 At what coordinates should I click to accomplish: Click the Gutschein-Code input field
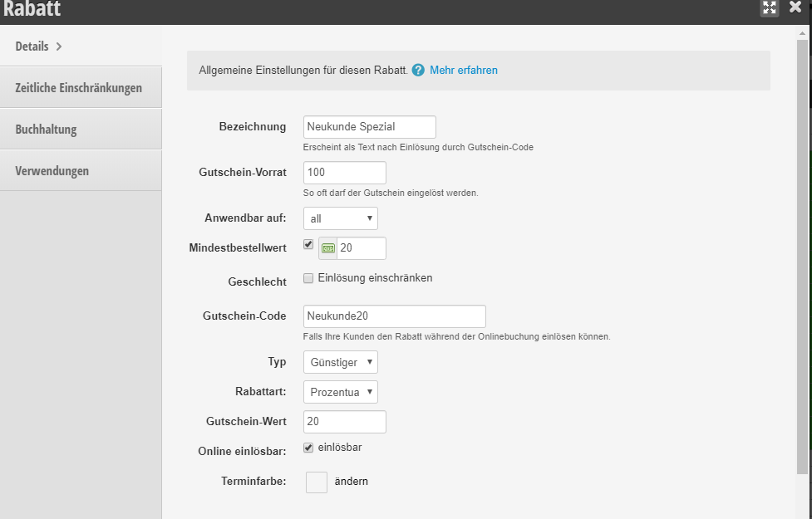395,316
